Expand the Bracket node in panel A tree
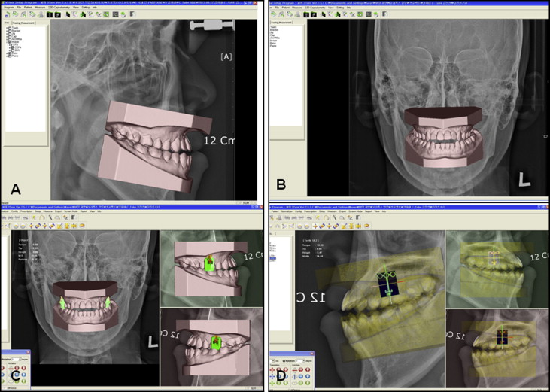 click(5, 32)
